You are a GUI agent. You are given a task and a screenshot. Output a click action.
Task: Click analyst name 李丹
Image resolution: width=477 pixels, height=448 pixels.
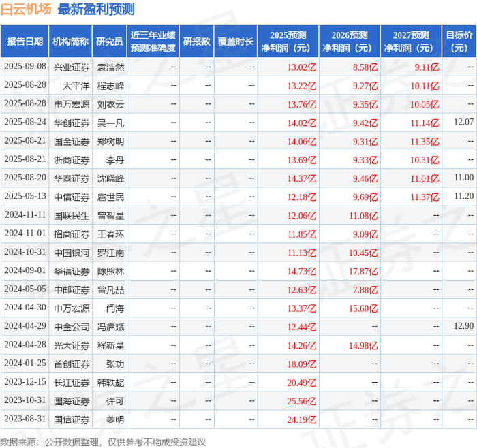coord(115,160)
